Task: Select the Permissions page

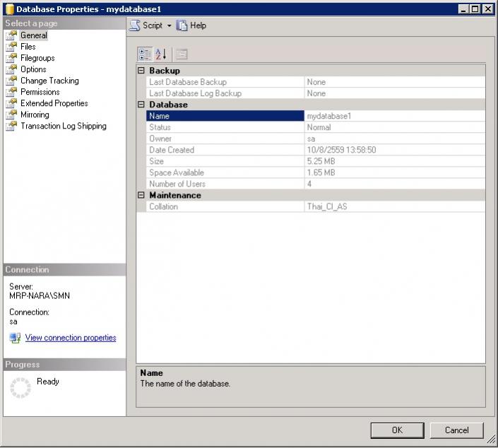Action: tap(40, 92)
